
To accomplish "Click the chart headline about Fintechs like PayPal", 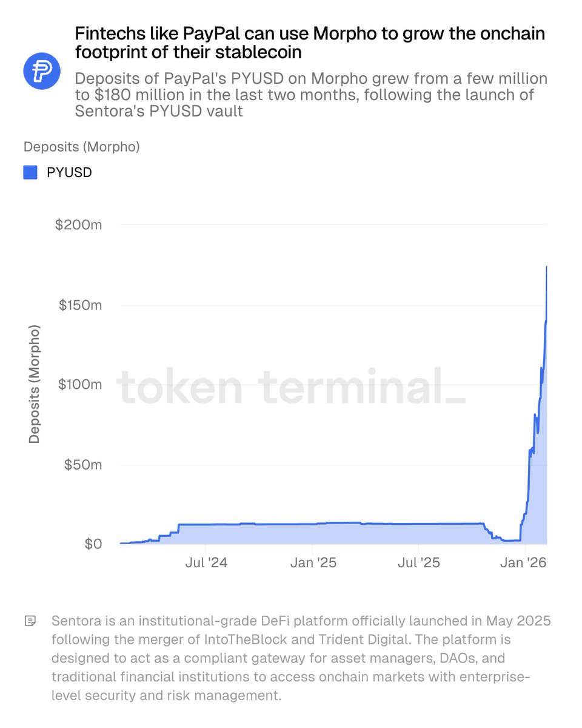I will (x=309, y=42).
